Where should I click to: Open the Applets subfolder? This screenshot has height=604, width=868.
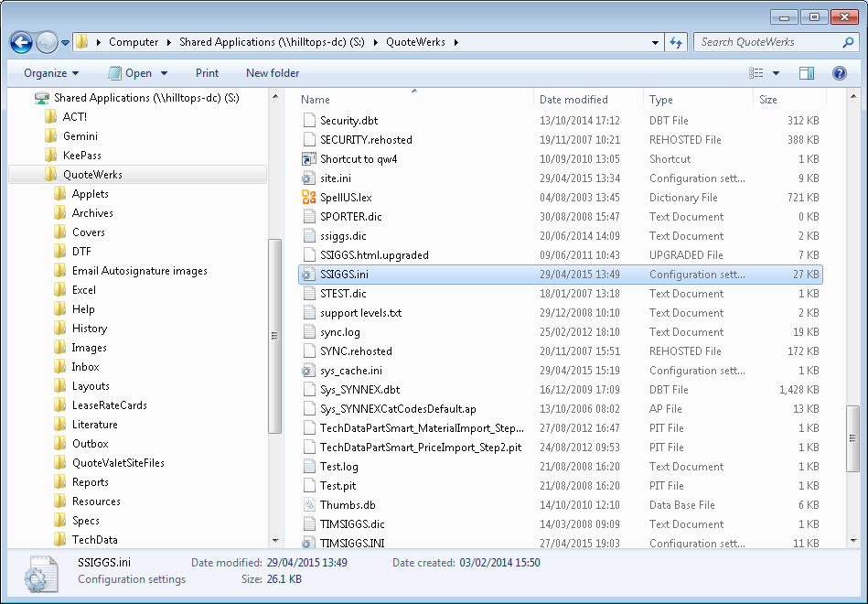click(91, 194)
